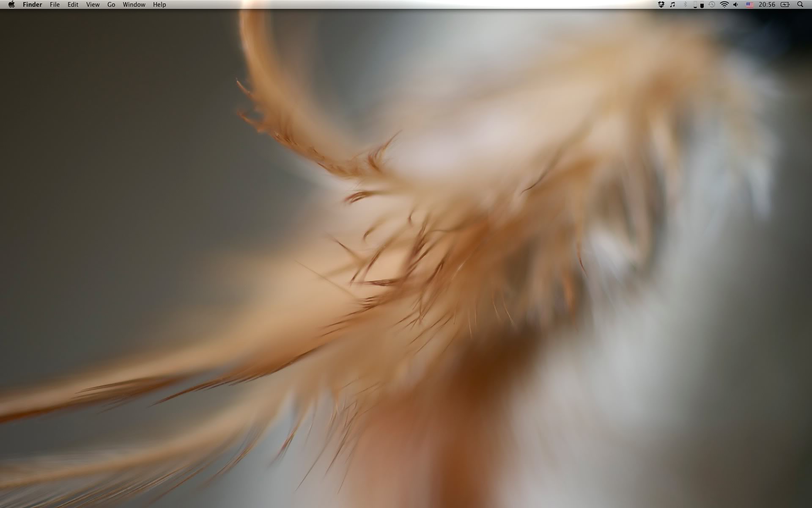This screenshot has width=812, height=508.
Task: Open the volume control in menu bar
Action: pos(736,5)
